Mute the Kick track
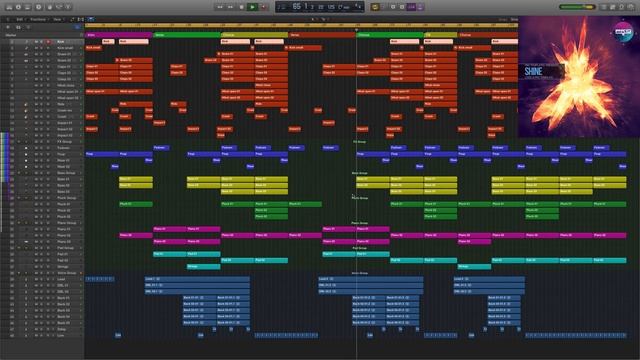The image size is (640, 360). pyautogui.click(x=36, y=42)
